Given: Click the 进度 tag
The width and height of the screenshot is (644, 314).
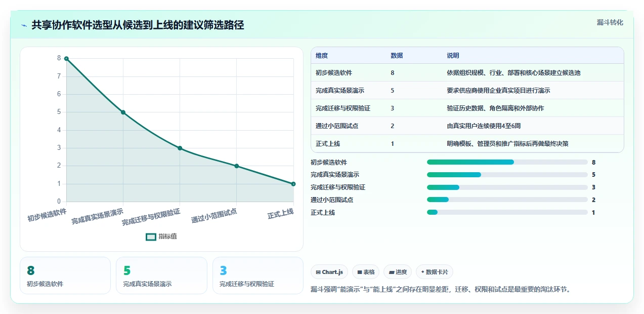Looking at the screenshot, I should click(398, 272).
